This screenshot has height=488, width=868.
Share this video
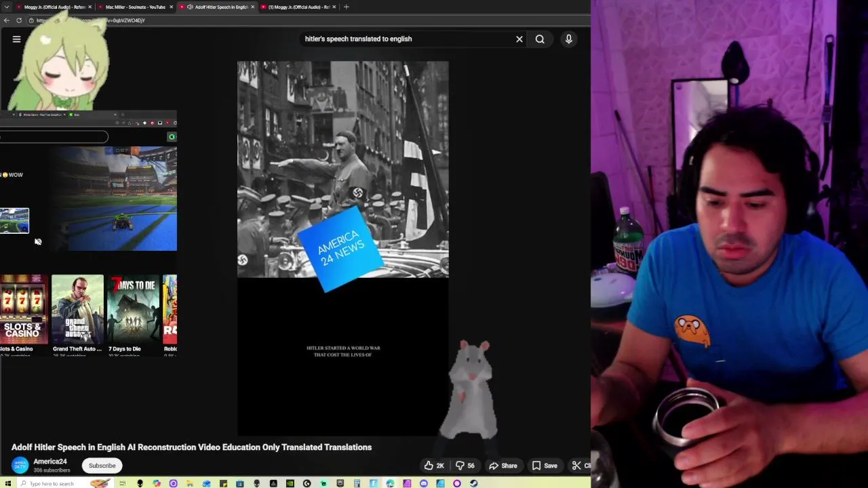click(x=503, y=466)
